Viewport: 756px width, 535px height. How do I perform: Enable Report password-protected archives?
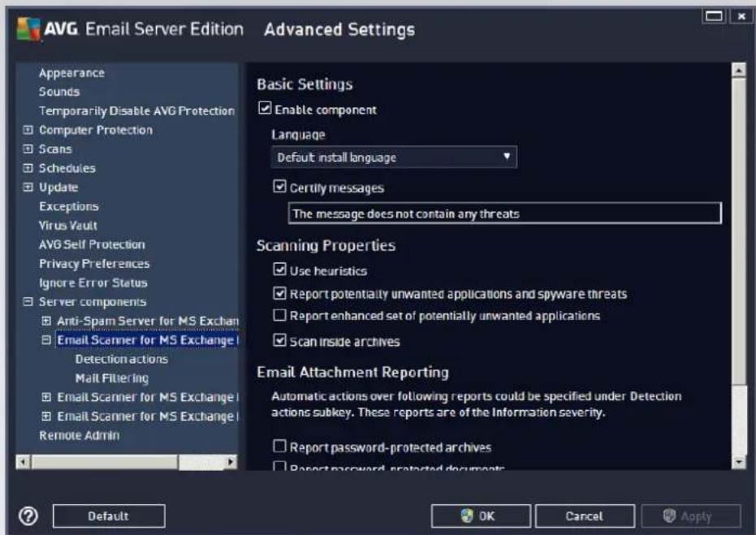[279, 446]
